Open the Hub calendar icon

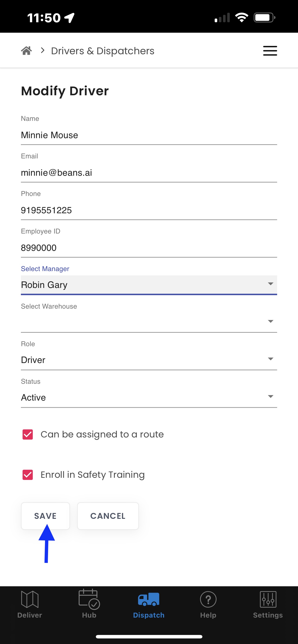[89, 599]
